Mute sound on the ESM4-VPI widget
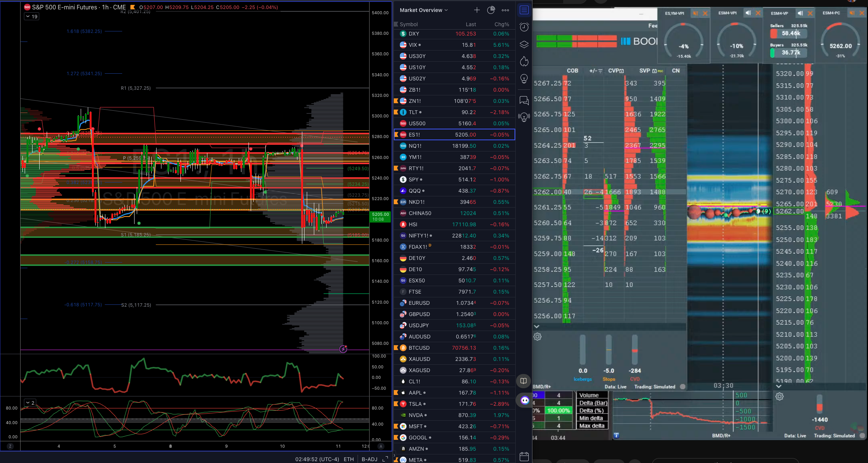Screen dimensions: 868x463 pos(748,13)
